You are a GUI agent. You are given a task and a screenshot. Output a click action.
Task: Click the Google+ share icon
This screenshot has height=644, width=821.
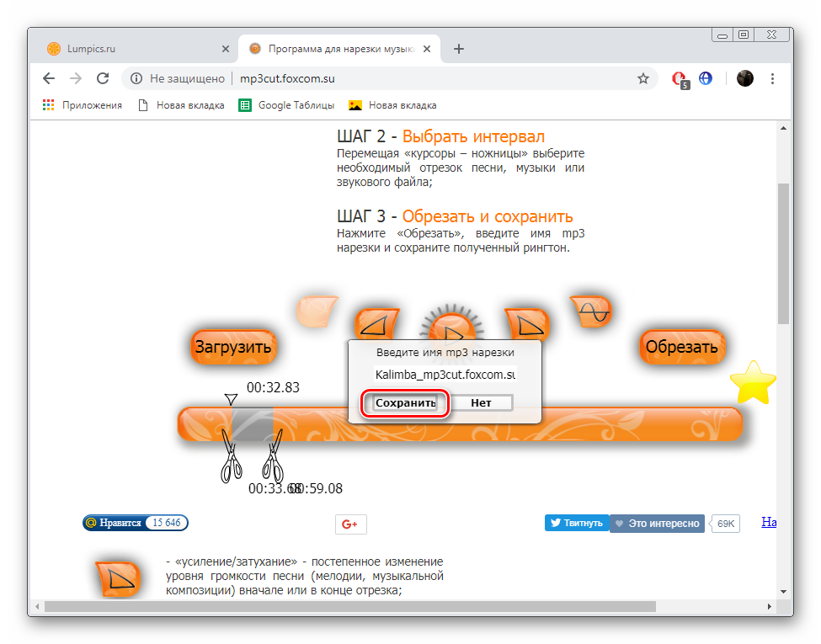click(350, 524)
